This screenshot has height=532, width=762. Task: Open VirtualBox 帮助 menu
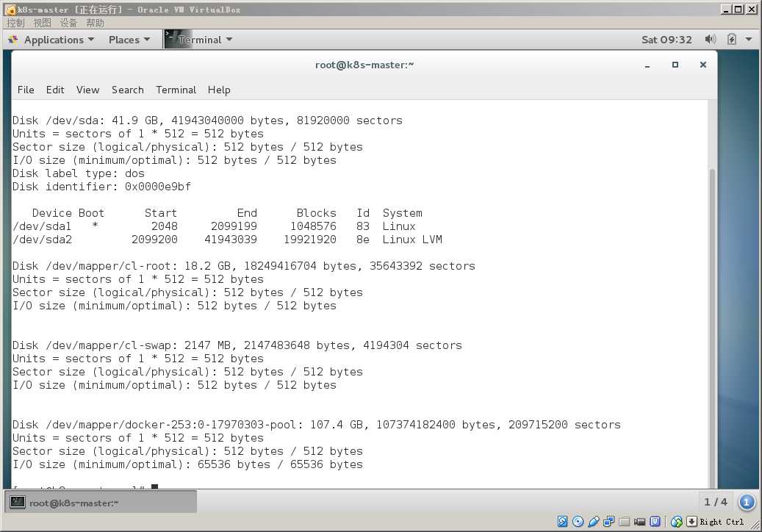point(95,23)
